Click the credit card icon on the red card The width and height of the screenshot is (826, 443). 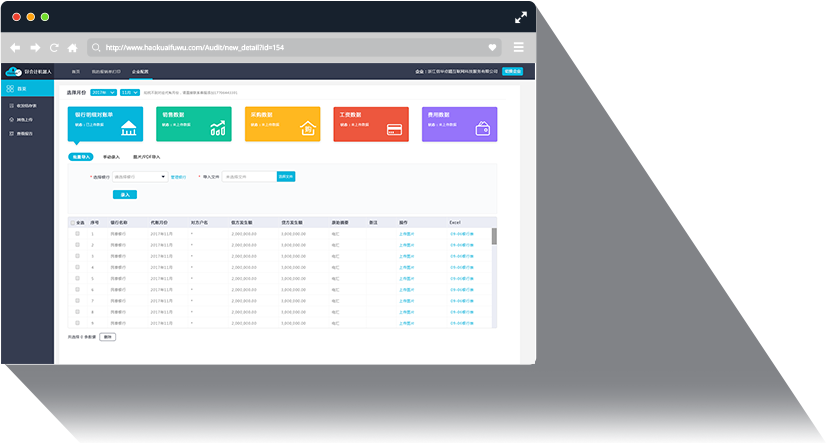pyautogui.click(x=395, y=130)
